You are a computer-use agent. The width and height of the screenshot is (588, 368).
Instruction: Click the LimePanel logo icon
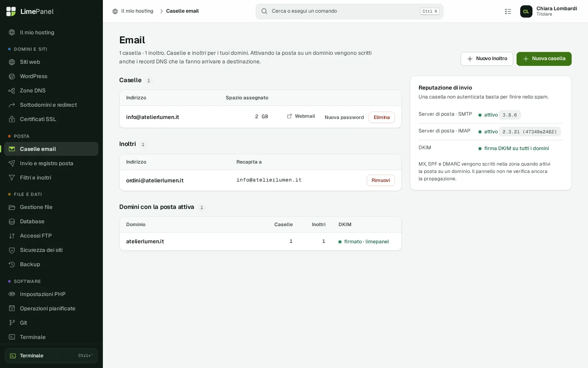[11, 11]
